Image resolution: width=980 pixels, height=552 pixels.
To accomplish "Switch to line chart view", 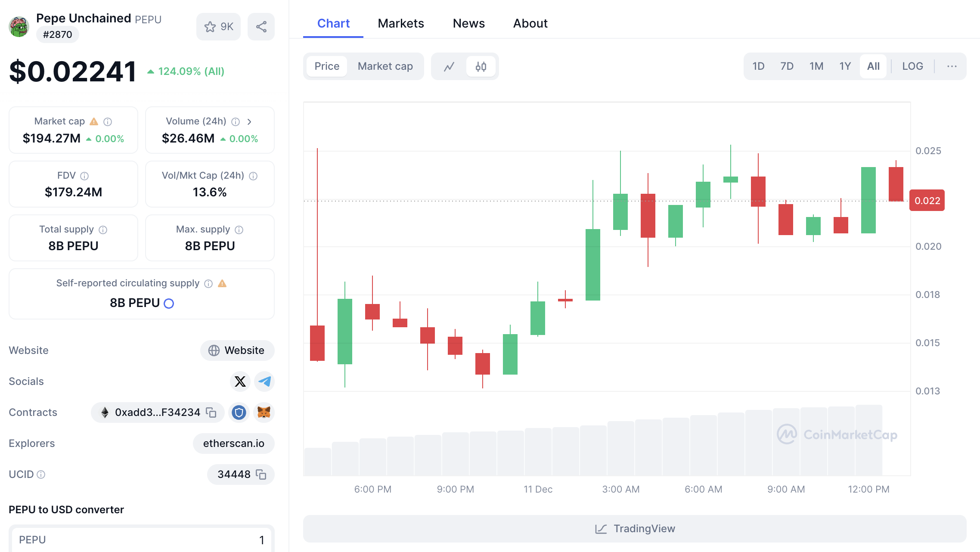I will (449, 66).
